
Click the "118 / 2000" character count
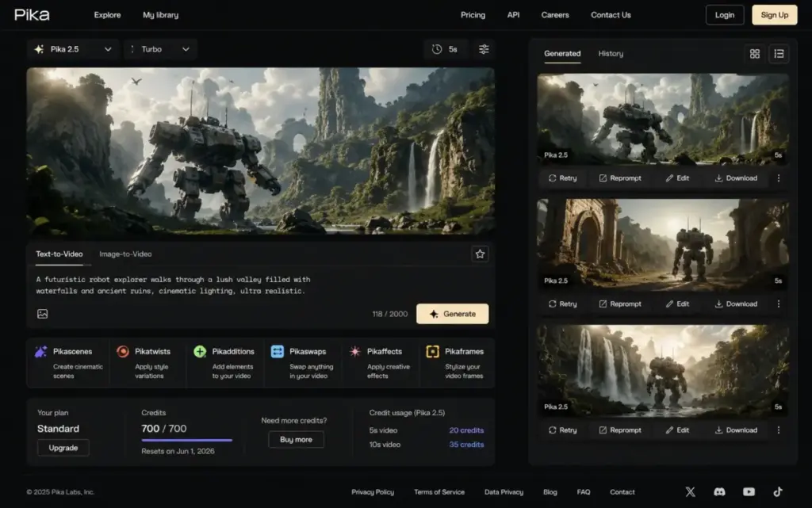389,314
